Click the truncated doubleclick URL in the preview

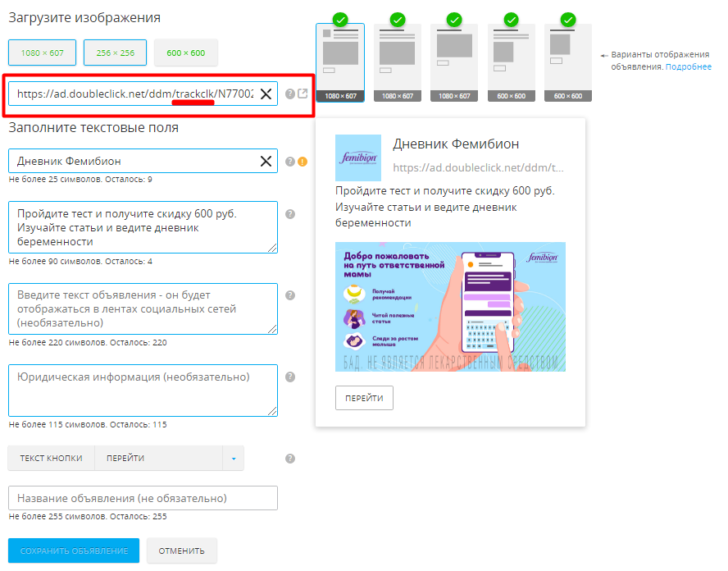click(x=478, y=167)
